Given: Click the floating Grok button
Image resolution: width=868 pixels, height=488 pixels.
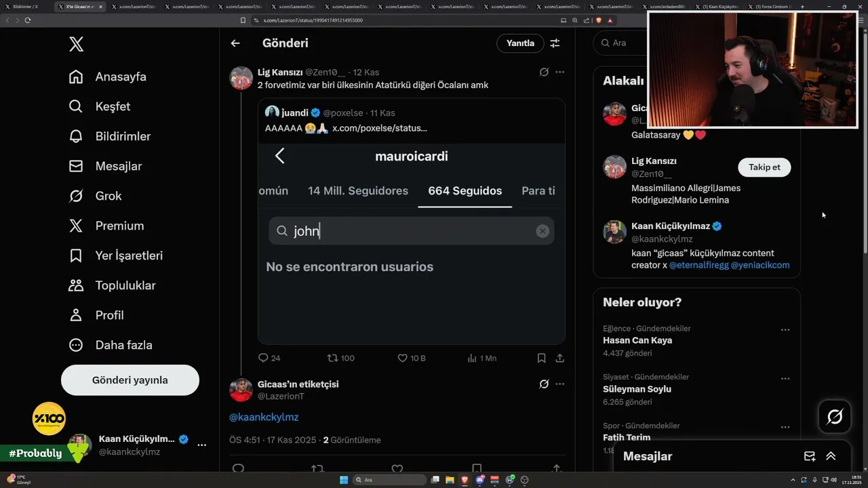Looking at the screenshot, I should [835, 417].
